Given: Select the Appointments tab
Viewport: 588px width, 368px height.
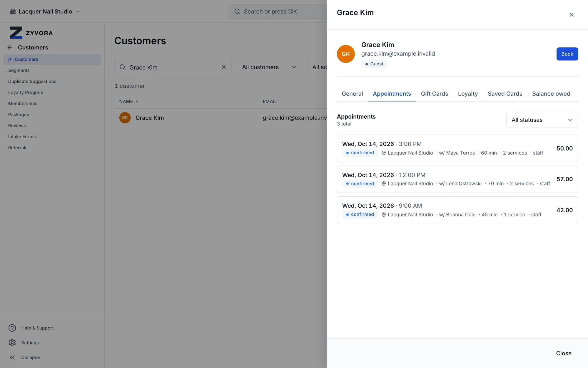Looking at the screenshot, I should [392, 94].
